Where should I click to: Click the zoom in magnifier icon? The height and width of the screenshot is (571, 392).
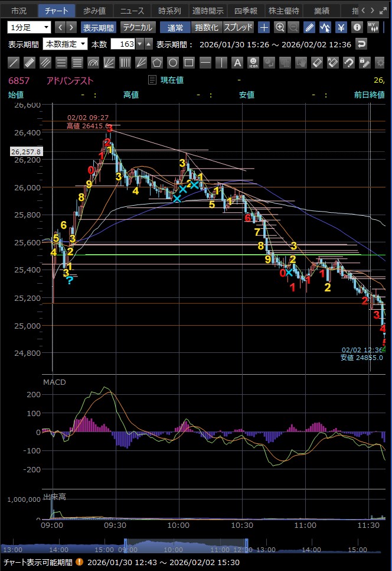[x=279, y=27]
